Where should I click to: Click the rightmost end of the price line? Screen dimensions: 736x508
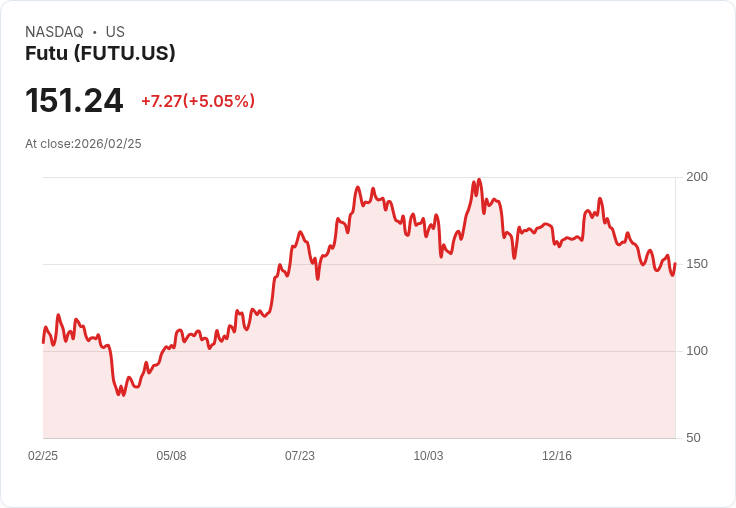(675, 264)
